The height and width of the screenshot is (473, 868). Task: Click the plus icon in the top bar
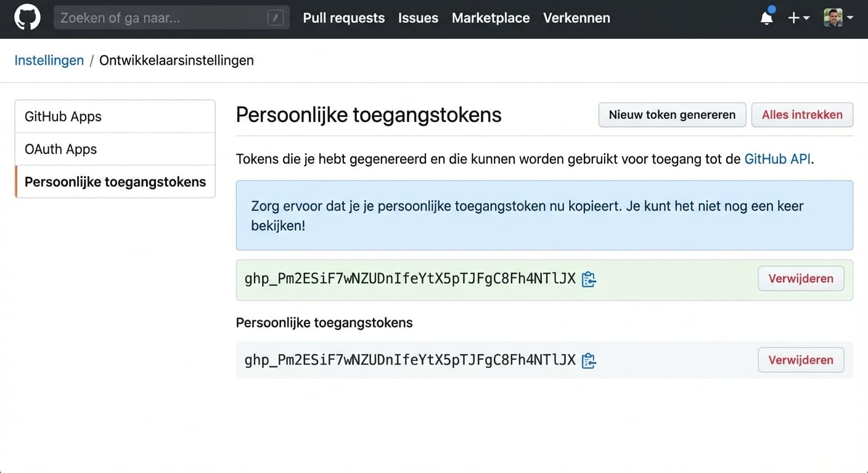(793, 18)
